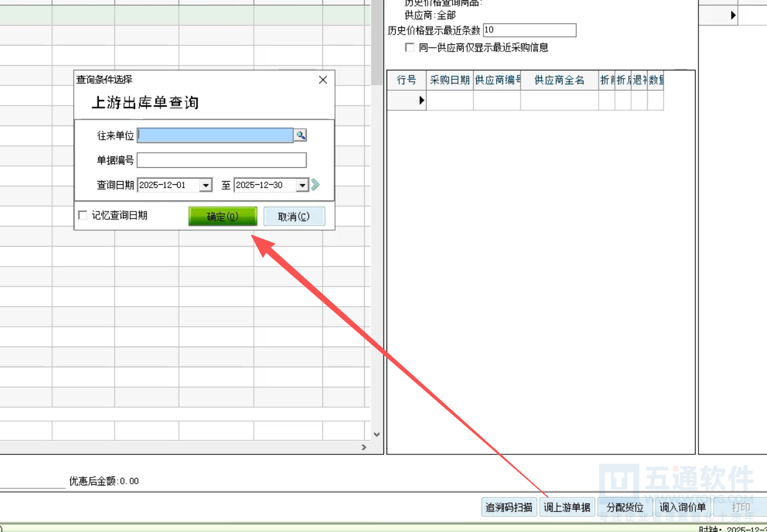Click the magnifier lookup icon beside 往来单位
Image resolution: width=767 pixels, height=532 pixels.
300,136
